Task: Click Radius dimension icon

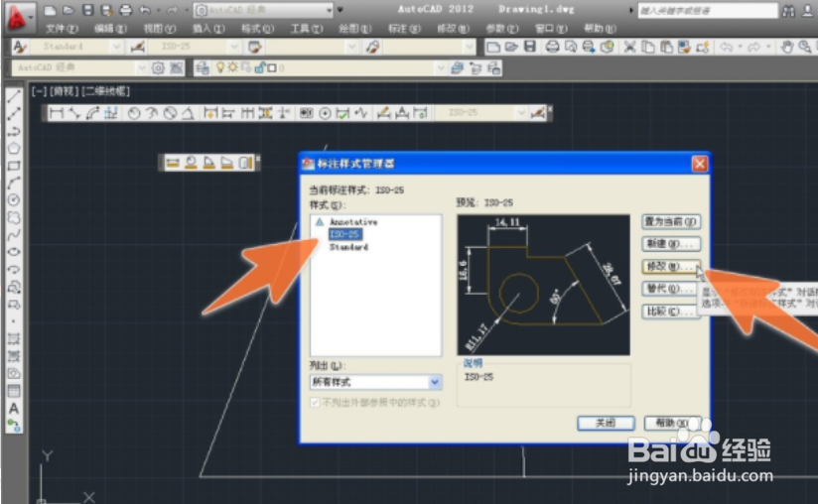Action: 134,112
